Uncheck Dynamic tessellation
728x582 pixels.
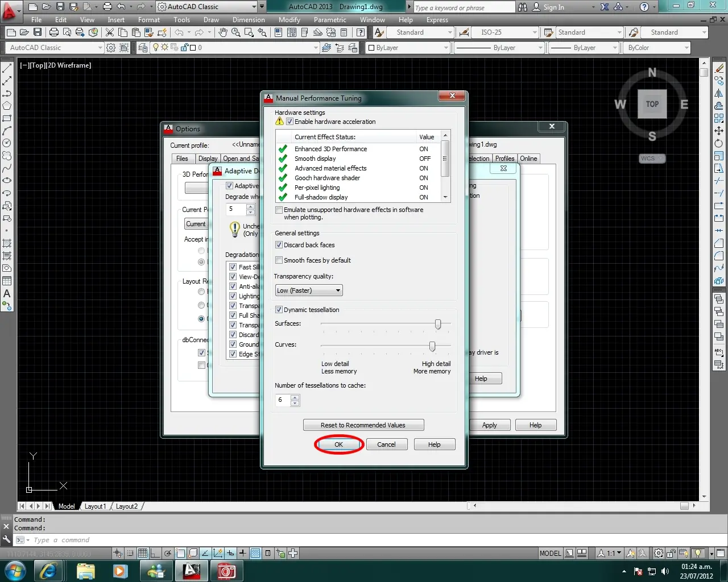click(x=279, y=310)
